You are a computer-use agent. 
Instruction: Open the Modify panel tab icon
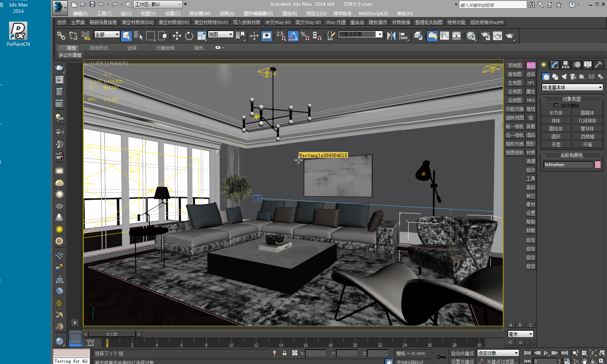tap(555, 65)
